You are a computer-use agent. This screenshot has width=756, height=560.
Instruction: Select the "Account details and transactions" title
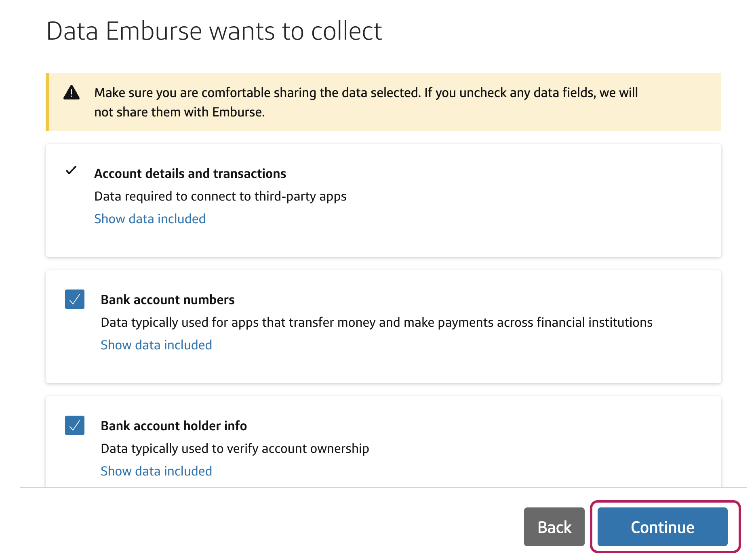pyautogui.click(x=190, y=173)
